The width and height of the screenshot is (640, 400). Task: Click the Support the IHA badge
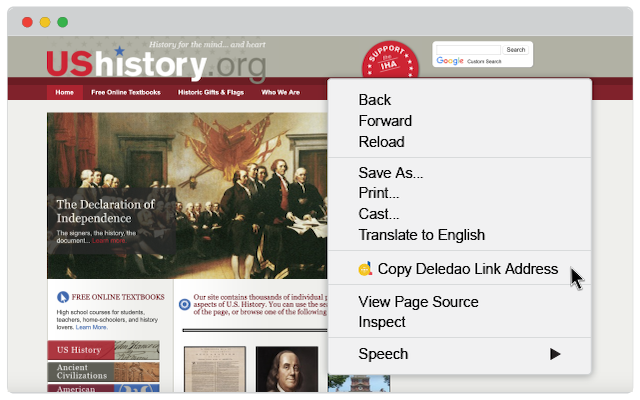point(390,61)
